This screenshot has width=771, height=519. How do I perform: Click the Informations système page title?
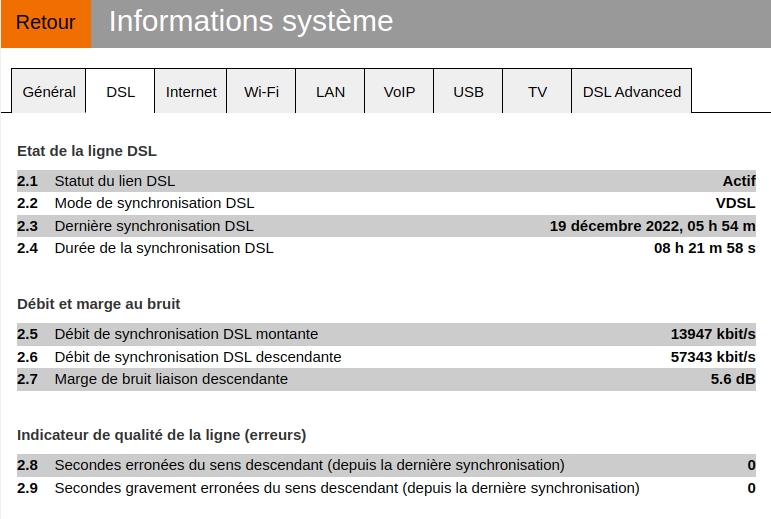coord(250,22)
